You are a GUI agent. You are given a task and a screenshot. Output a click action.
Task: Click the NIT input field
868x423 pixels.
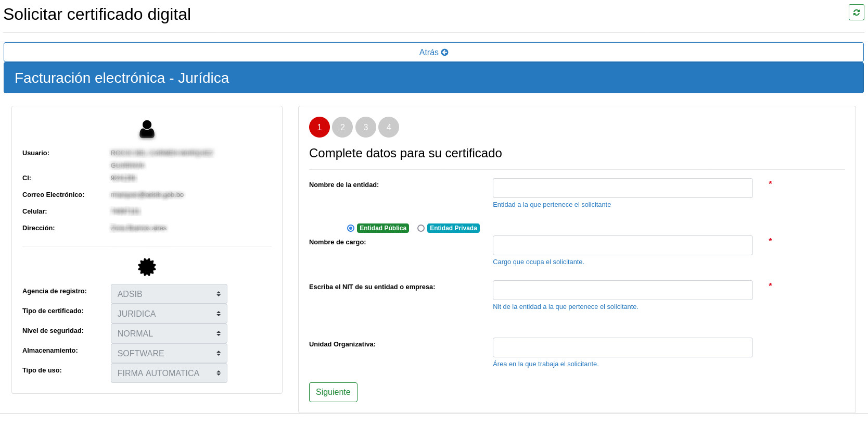pos(622,290)
